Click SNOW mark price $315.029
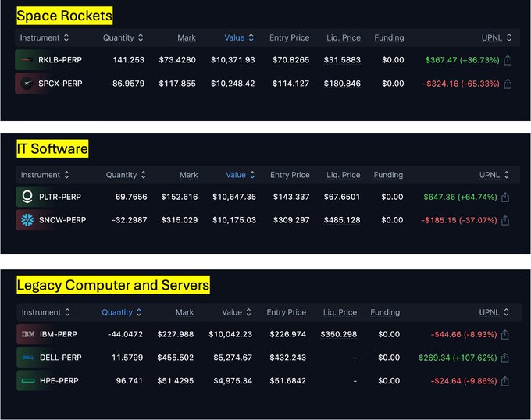This screenshot has width=531, height=420. pyautogui.click(x=180, y=220)
